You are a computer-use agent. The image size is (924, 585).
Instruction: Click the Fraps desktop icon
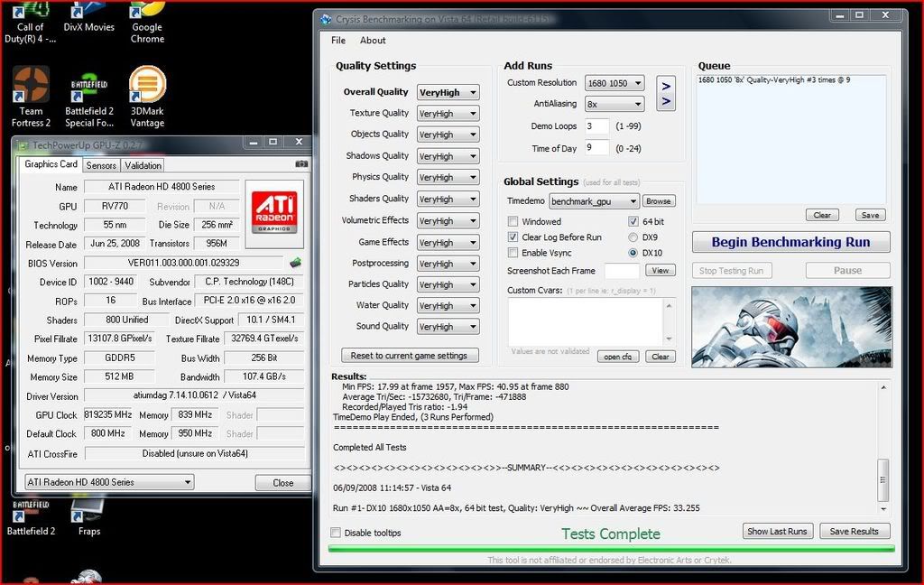[x=88, y=516]
